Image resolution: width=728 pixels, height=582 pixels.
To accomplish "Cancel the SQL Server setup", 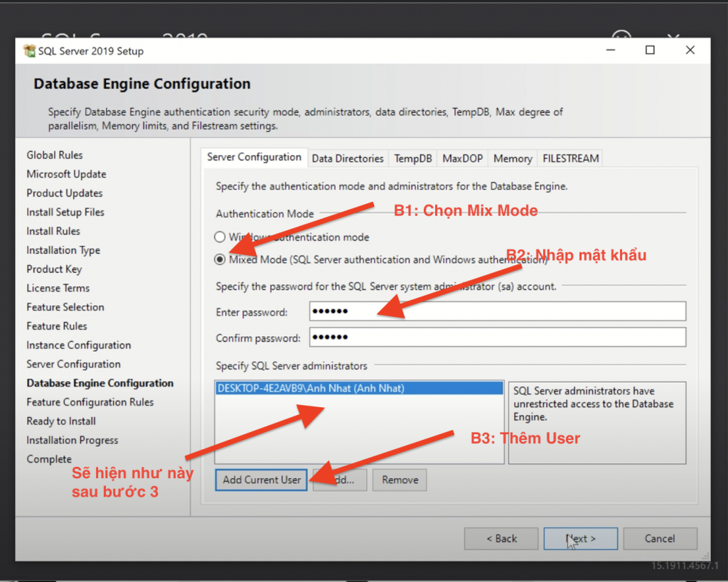I will point(660,539).
